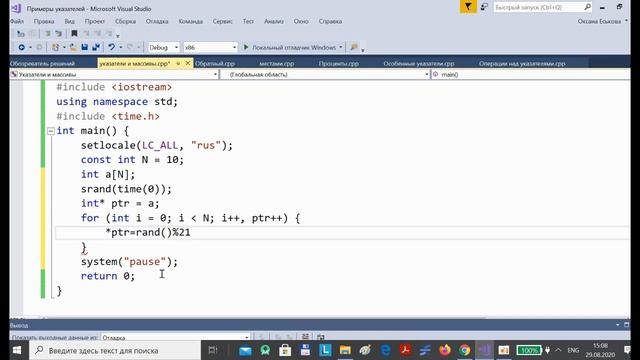The height and width of the screenshot is (360, 640).
Task: Open Task View on taskbar
Action: [213, 350]
